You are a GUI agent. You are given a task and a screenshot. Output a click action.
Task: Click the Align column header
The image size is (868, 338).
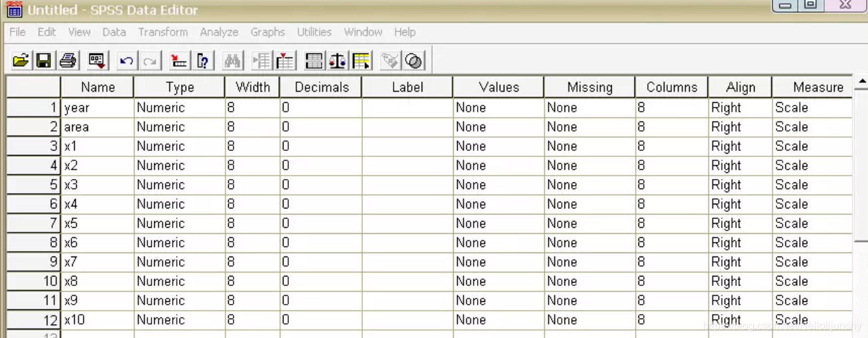pyautogui.click(x=741, y=88)
